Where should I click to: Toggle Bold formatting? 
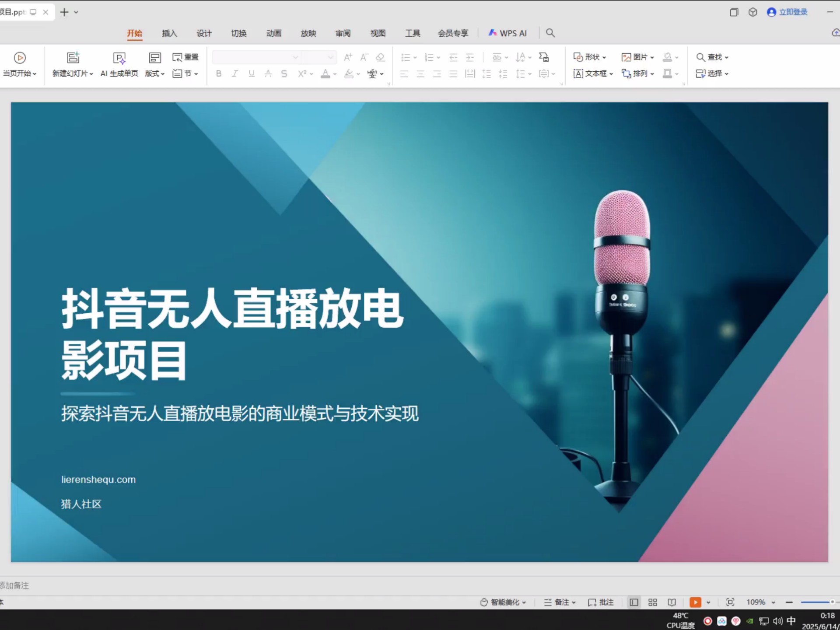click(219, 73)
